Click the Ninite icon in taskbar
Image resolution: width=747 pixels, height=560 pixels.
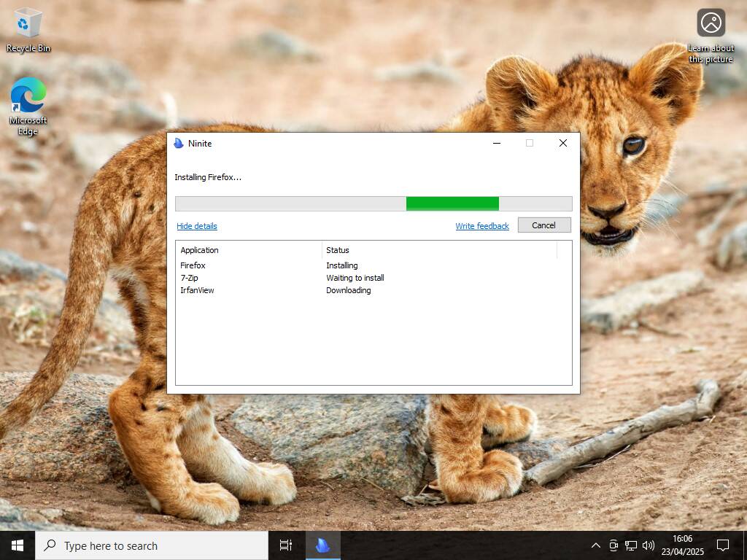(322, 545)
